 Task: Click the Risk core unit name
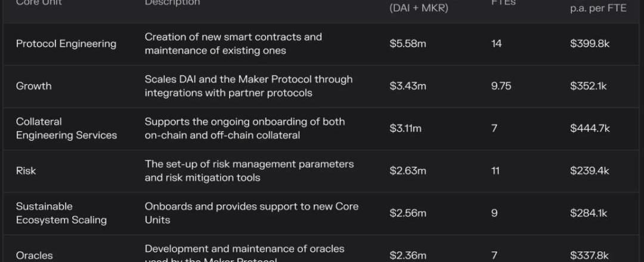click(26, 170)
